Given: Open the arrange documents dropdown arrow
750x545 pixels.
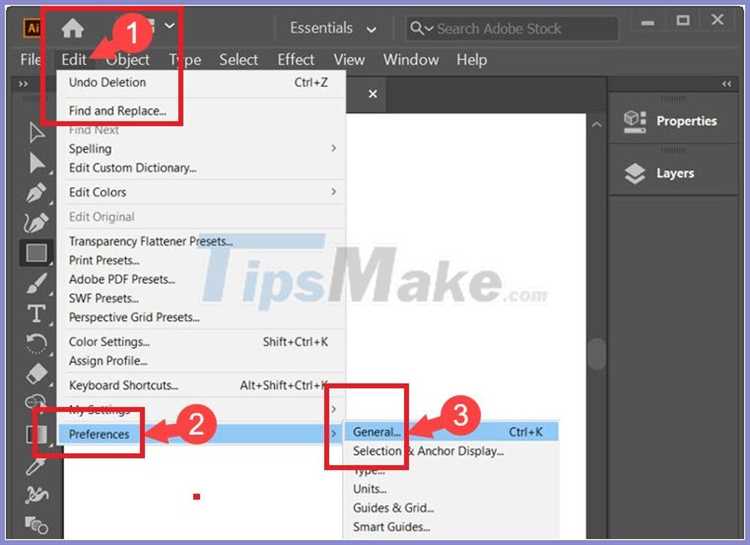Looking at the screenshot, I should pyautogui.click(x=170, y=25).
